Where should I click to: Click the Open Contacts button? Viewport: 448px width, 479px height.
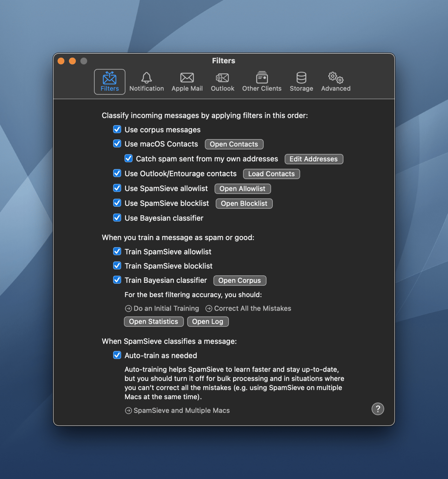(x=234, y=144)
